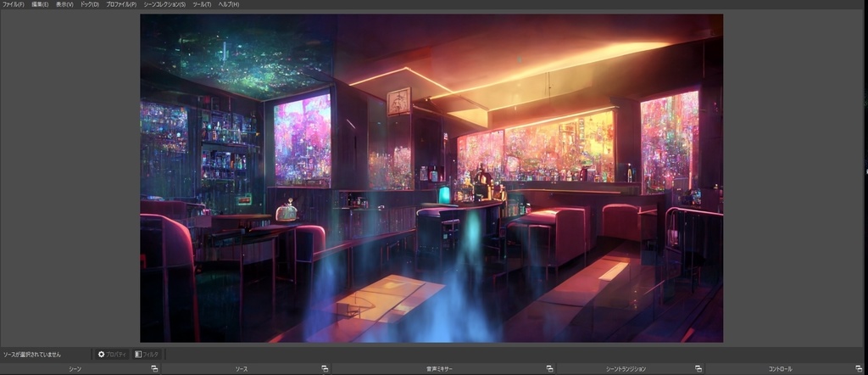Open the シーンコレクション(S) menu
868x375 pixels.
pos(164,4)
